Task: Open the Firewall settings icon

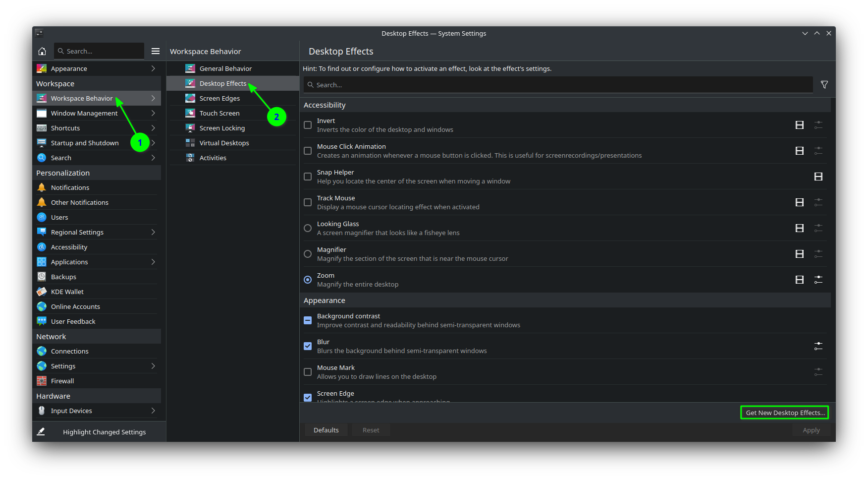Action: [42, 380]
